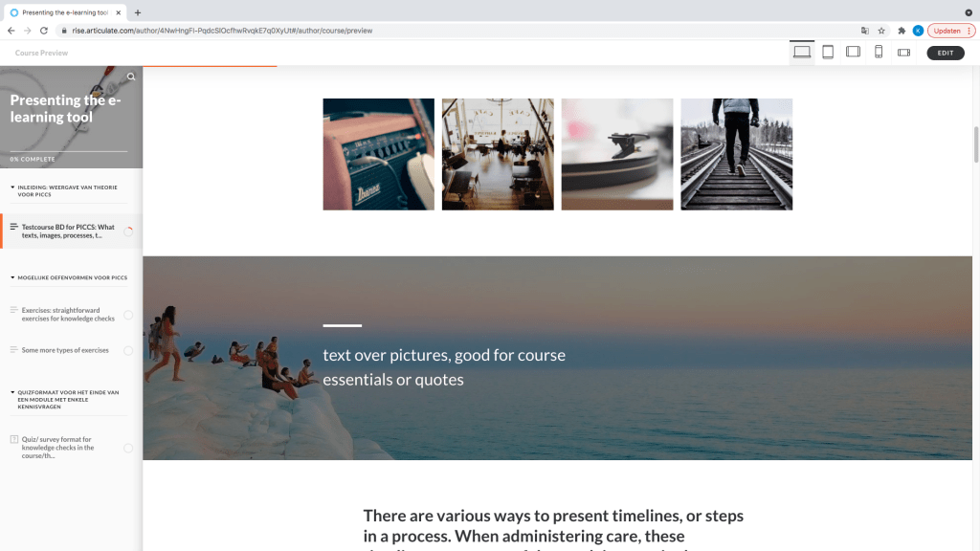Viewport: 980px width, 551px height.
Task: Toggle completion circle for Quiz/survey lesson
Action: (x=128, y=448)
